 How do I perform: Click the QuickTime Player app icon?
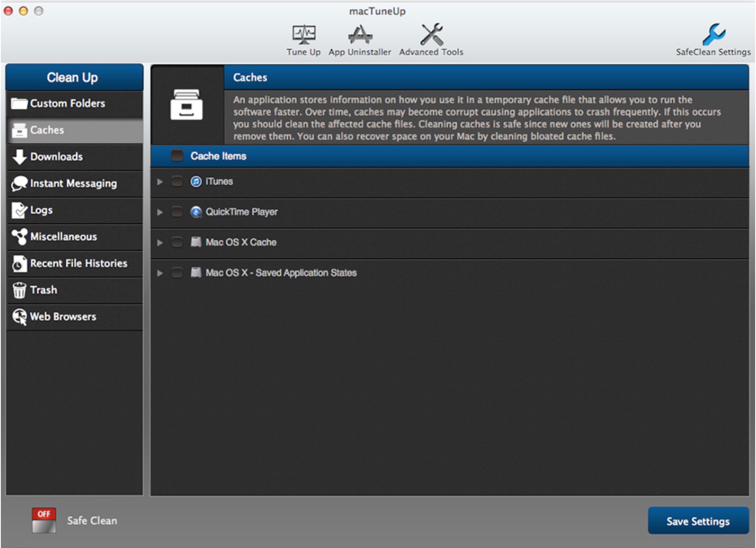[x=196, y=212]
